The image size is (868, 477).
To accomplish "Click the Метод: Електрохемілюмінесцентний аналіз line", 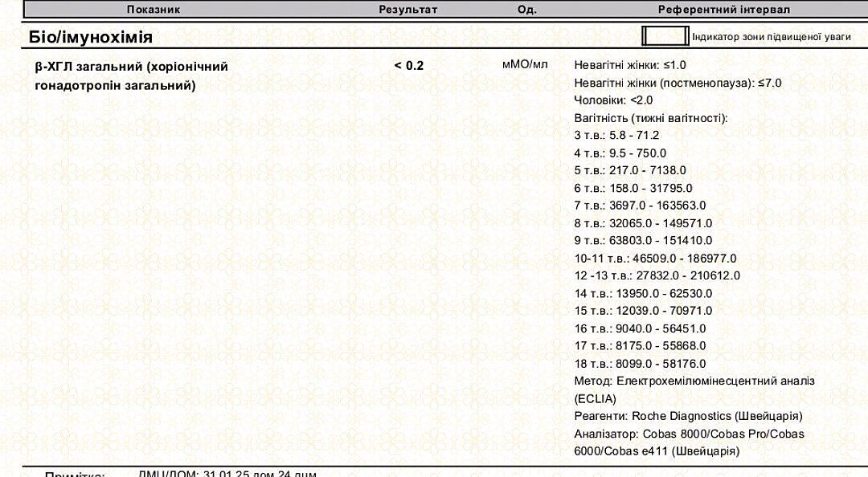I will pos(694,381).
